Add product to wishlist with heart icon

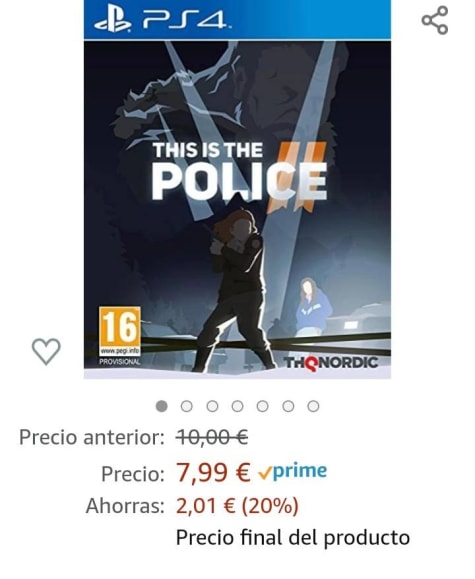click(x=46, y=351)
